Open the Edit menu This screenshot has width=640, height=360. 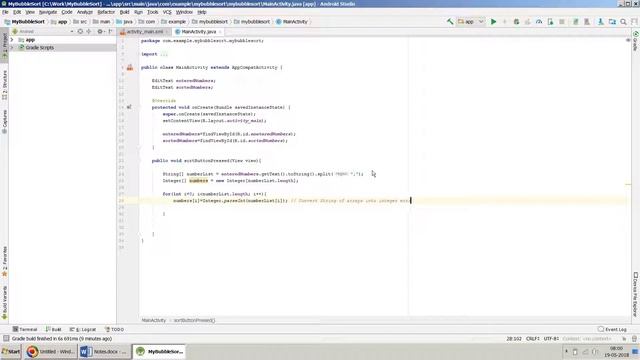pyautogui.click(x=17, y=12)
